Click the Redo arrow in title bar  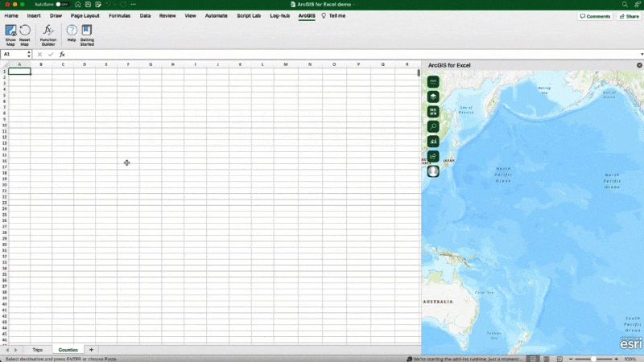coord(123,4)
